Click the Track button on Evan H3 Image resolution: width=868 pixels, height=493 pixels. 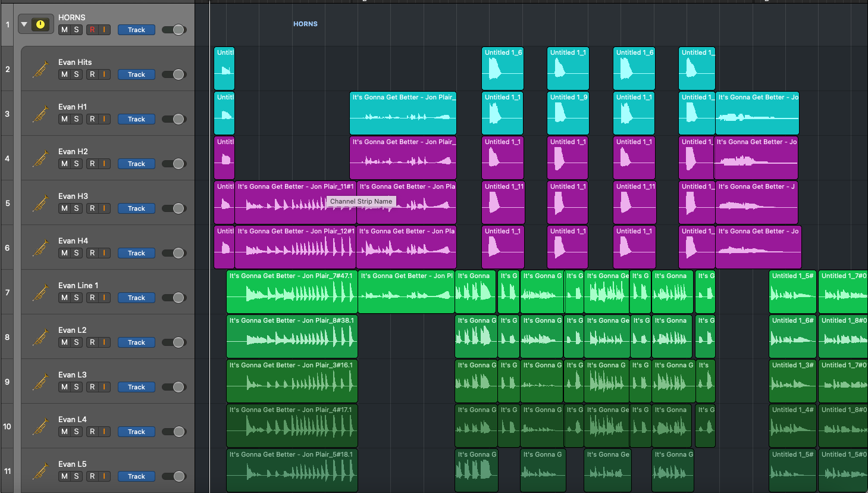(136, 208)
